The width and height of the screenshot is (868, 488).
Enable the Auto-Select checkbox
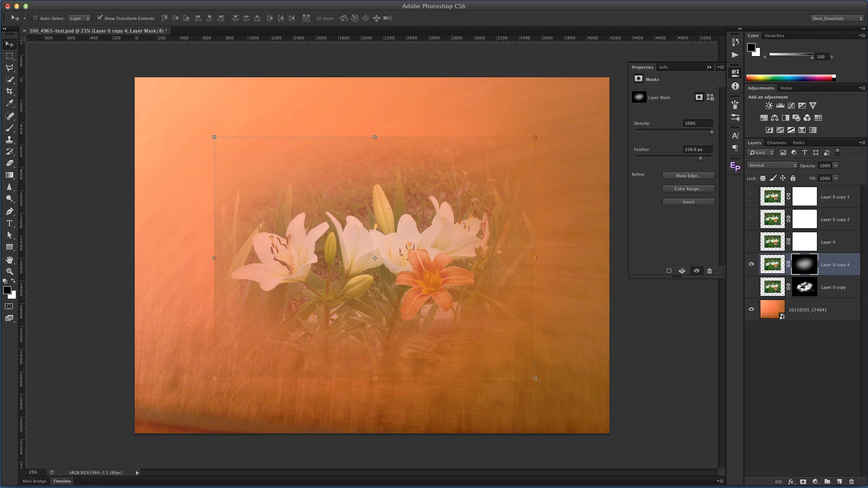pyautogui.click(x=35, y=19)
